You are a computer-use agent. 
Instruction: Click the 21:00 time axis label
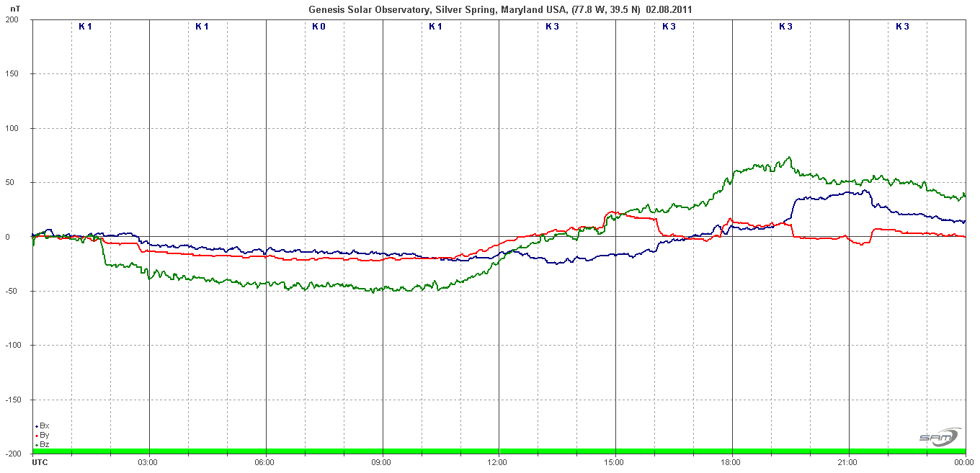848,461
